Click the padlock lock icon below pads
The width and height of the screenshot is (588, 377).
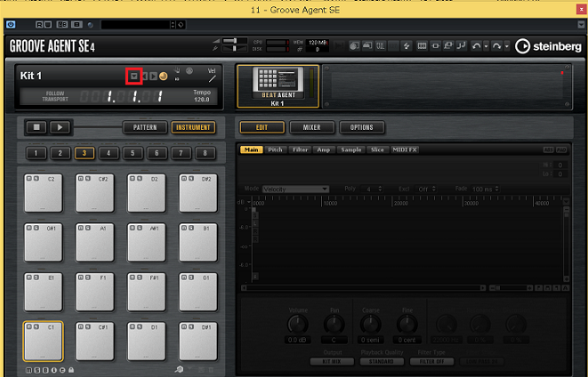pyautogui.click(x=71, y=370)
